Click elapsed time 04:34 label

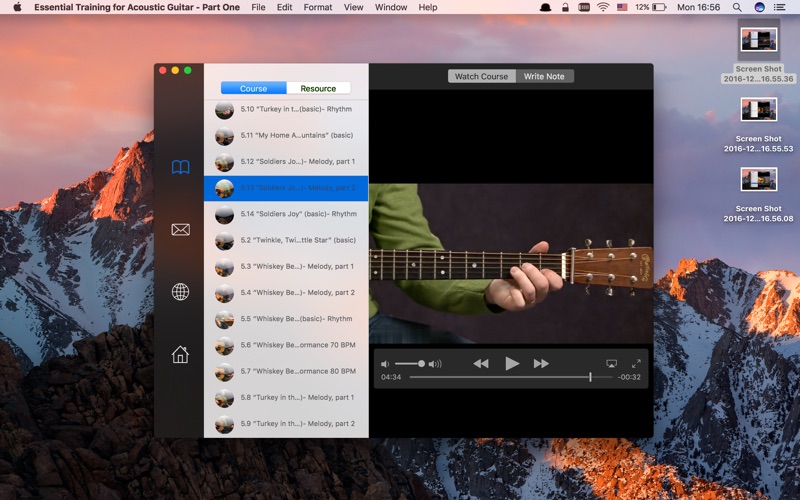(x=391, y=377)
